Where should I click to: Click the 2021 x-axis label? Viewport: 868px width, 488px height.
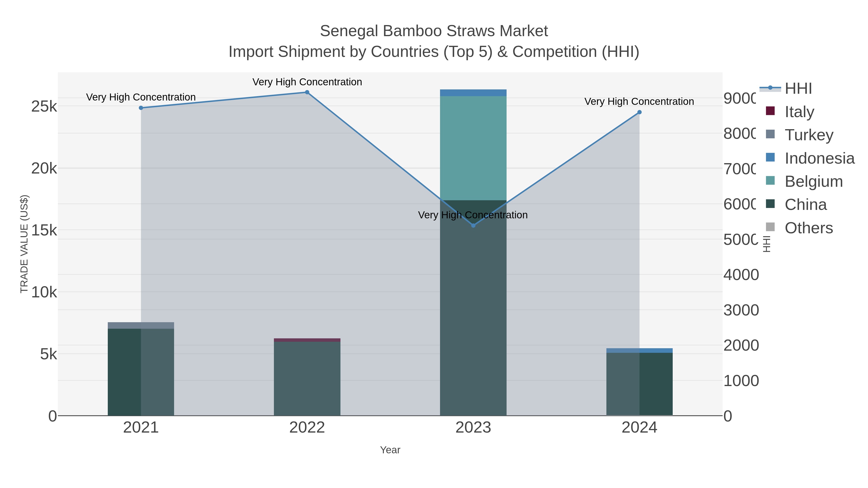tap(141, 428)
